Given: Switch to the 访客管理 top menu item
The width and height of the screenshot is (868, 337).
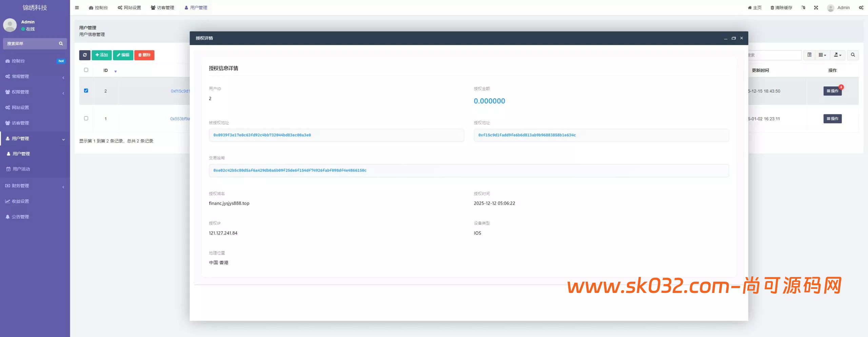Looking at the screenshot, I should click(162, 7).
